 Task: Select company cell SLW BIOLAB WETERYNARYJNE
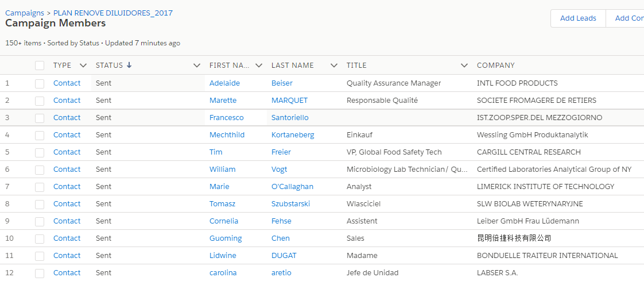click(x=530, y=204)
